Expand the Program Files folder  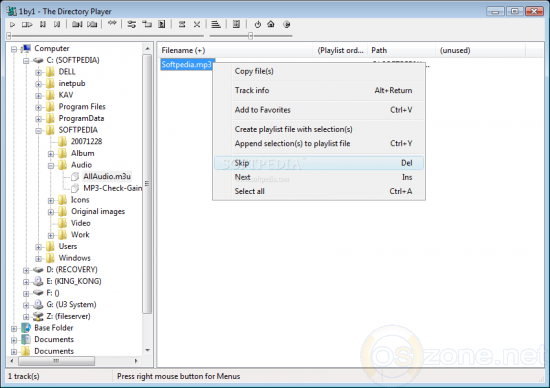coord(38,107)
